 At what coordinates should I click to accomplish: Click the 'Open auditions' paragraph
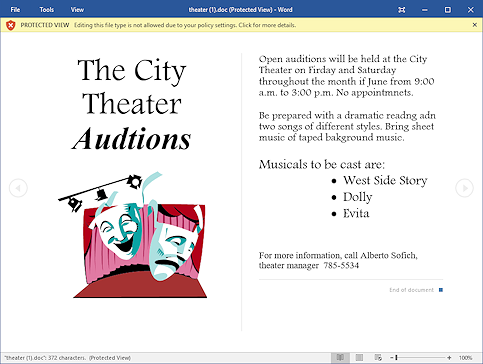[x=346, y=76]
